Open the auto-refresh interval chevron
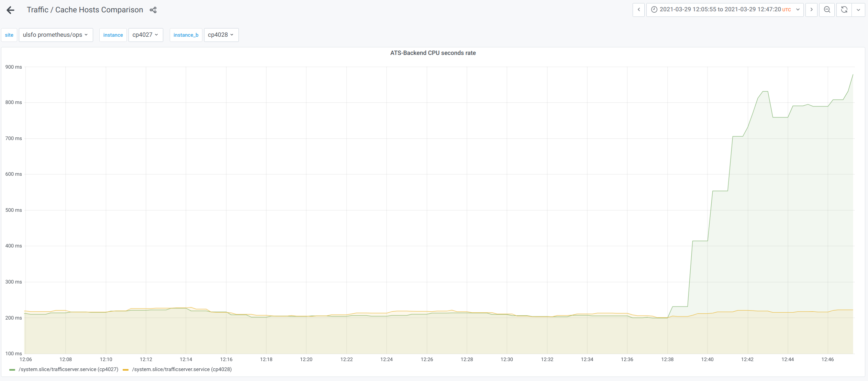The image size is (868, 381). pos(859,10)
